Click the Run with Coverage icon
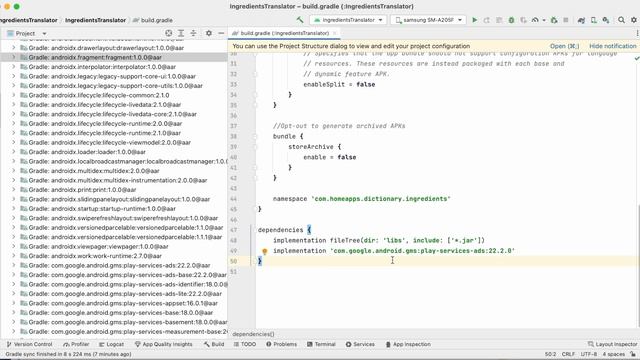Image resolution: width=640 pixels, height=360 pixels. (x=523, y=20)
